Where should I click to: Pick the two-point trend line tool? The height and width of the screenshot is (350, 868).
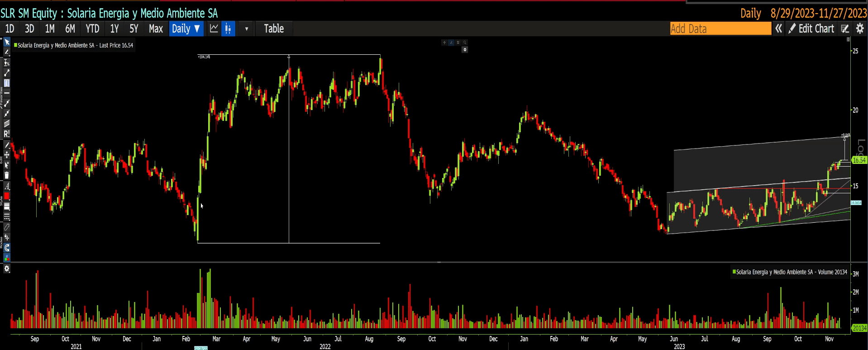(x=7, y=73)
